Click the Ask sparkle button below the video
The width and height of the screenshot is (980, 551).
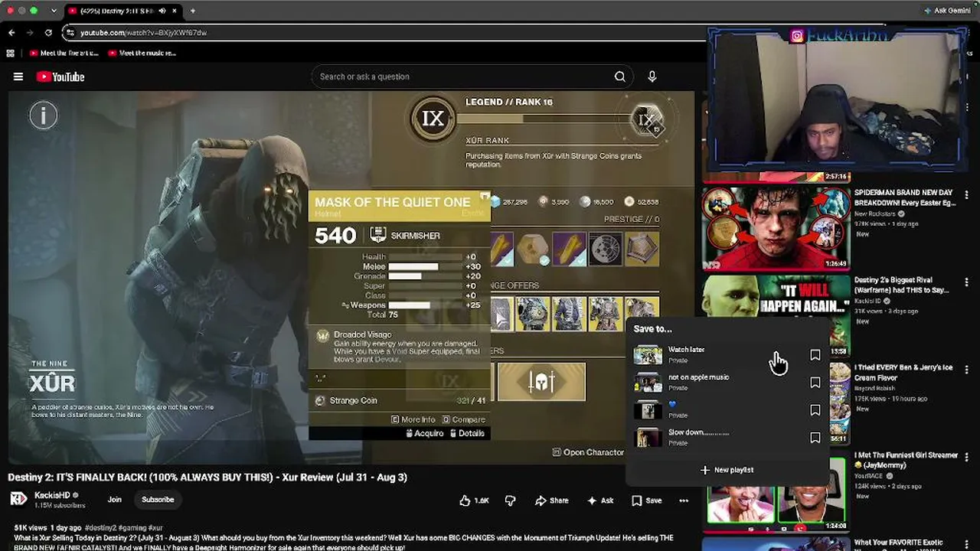click(599, 500)
